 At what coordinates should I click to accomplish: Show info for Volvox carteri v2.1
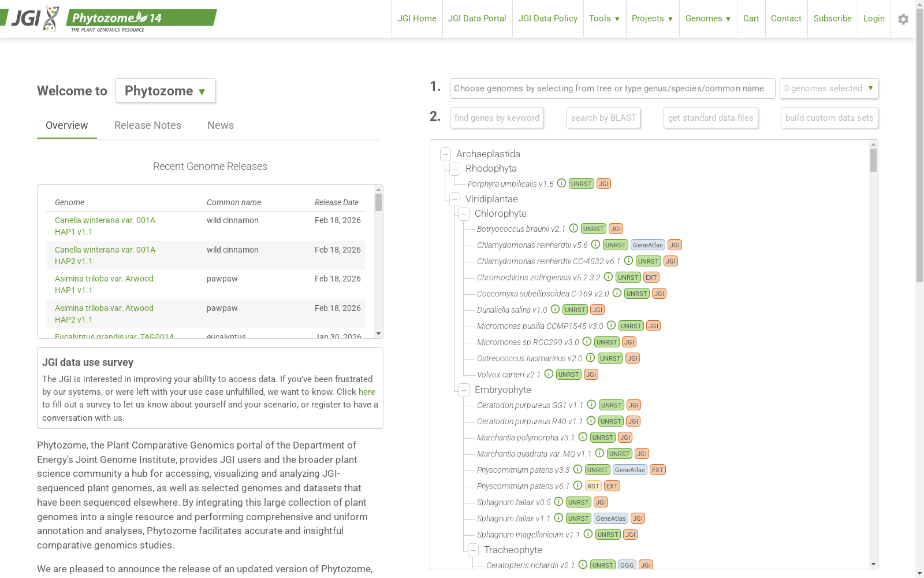coord(549,374)
